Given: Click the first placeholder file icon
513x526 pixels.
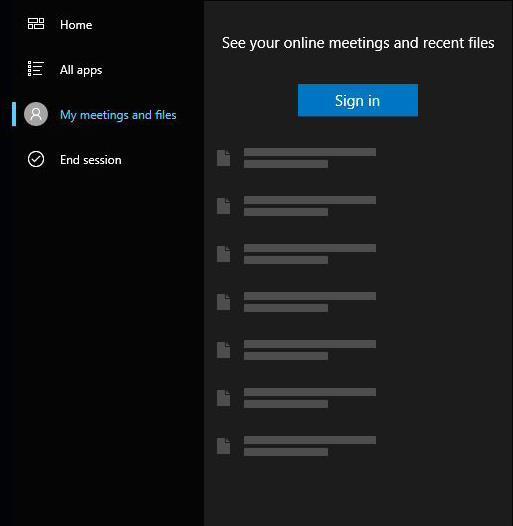Looking at the screenshot, I should point(223,158).
